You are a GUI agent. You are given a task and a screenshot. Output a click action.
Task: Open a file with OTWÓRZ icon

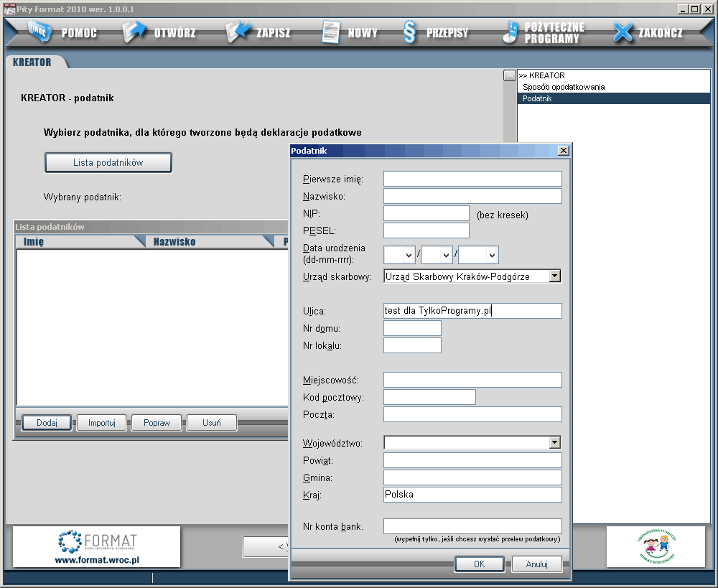tap(134, 32)
